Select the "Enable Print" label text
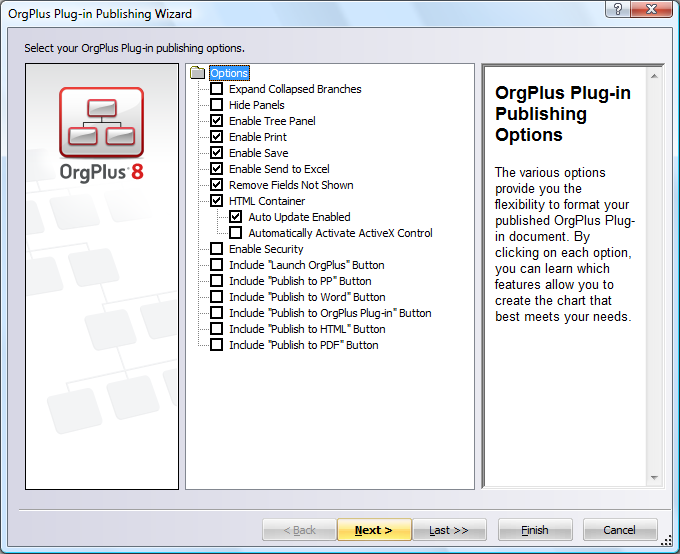The image size is (680, 554). point(258,137)
